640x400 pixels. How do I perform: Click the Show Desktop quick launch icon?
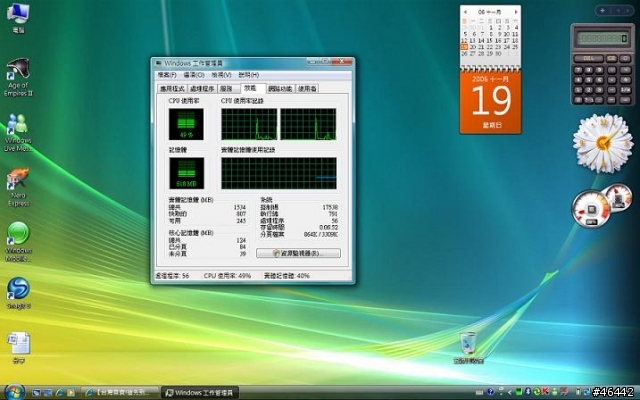point(36,393)
